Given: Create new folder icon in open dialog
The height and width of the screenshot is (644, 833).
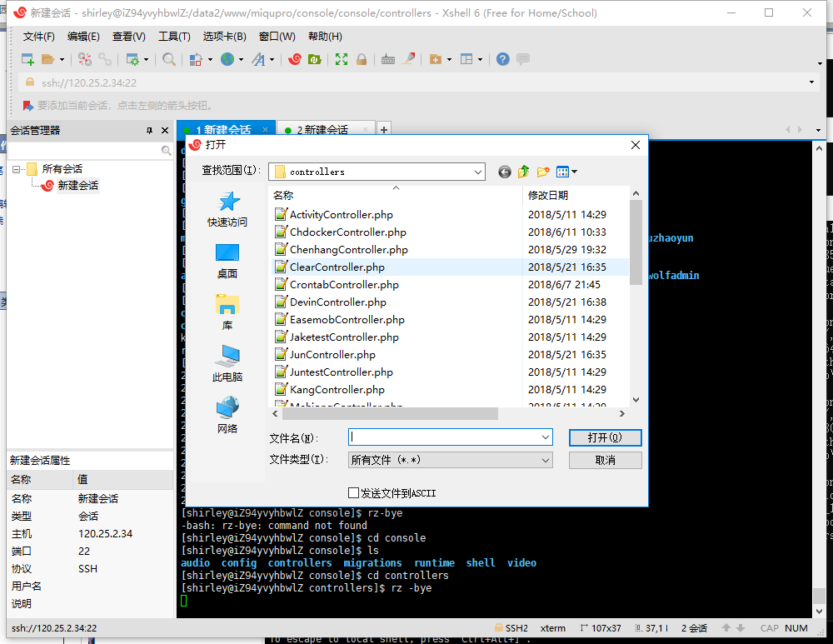Looking at the screenshot, I should click(543, 172).
